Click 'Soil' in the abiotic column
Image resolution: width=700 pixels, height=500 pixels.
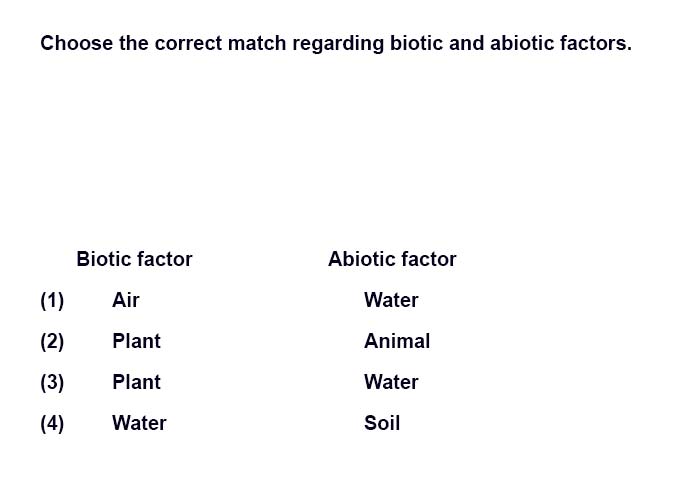coord(382,423)
